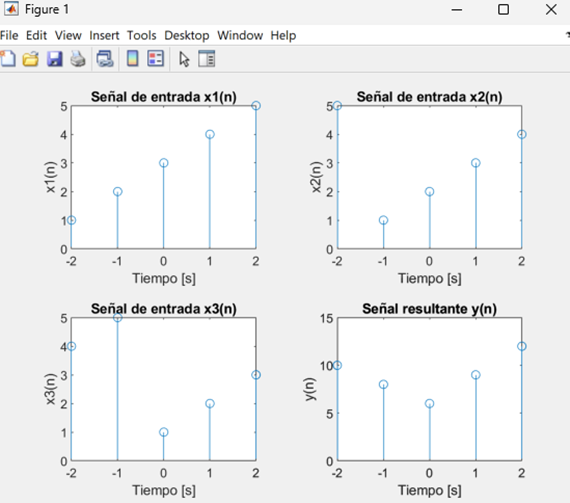Open the Help menu
The image size is (570, 503).
(283, 35)
